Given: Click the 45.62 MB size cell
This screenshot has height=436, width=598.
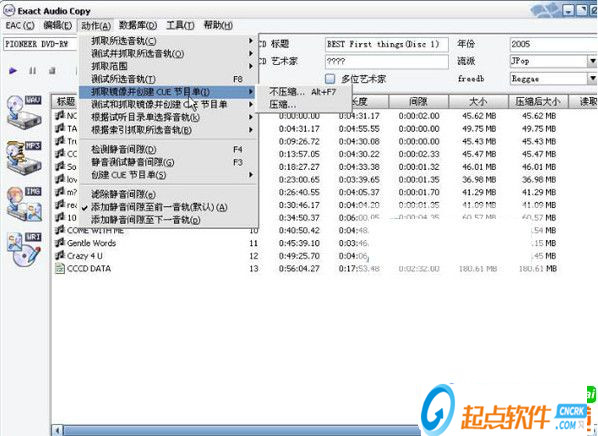Looking at the screenshot, I should 479,116.
